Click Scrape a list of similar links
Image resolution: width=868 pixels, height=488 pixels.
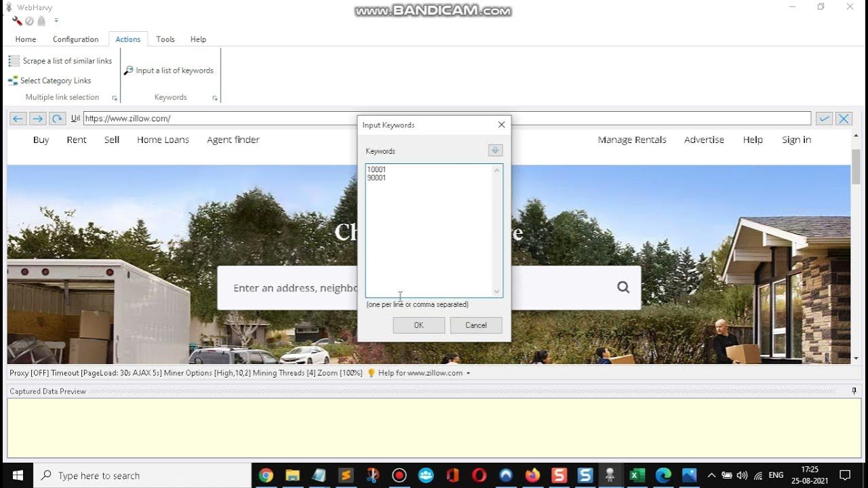(60, 61)
